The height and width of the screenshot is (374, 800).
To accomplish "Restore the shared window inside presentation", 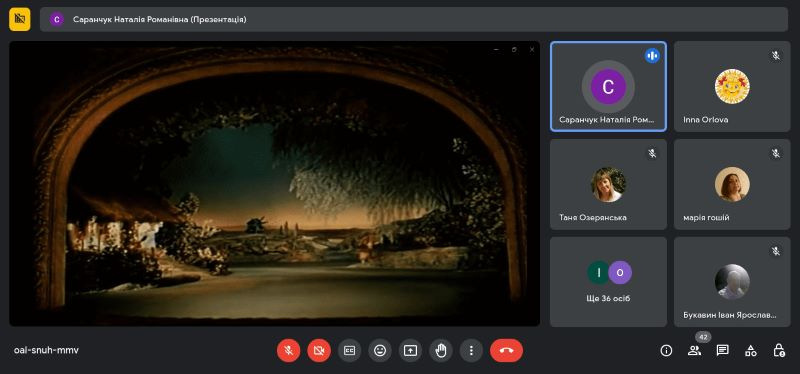I will pos(514,49).
